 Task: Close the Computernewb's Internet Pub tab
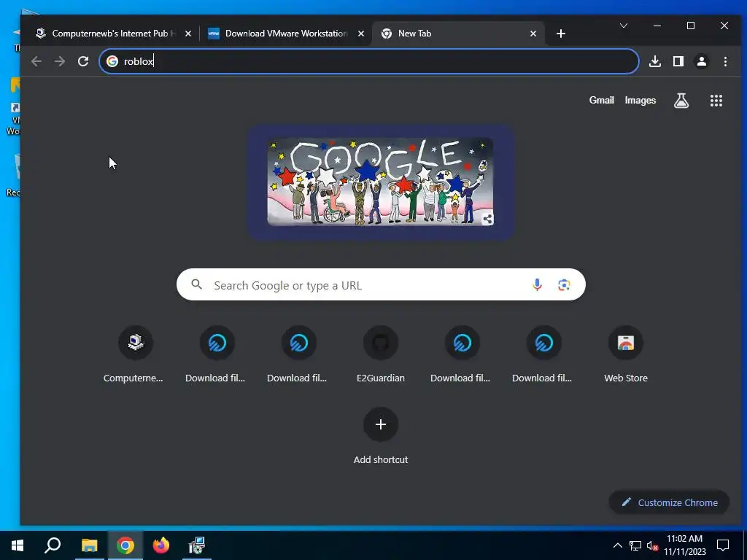coord(187,34)
